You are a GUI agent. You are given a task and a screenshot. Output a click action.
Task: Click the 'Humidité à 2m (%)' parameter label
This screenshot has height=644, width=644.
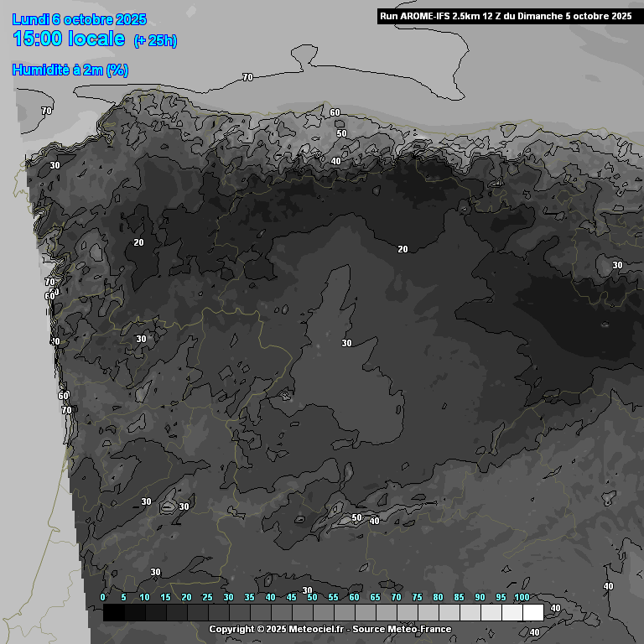pos(70,70)
